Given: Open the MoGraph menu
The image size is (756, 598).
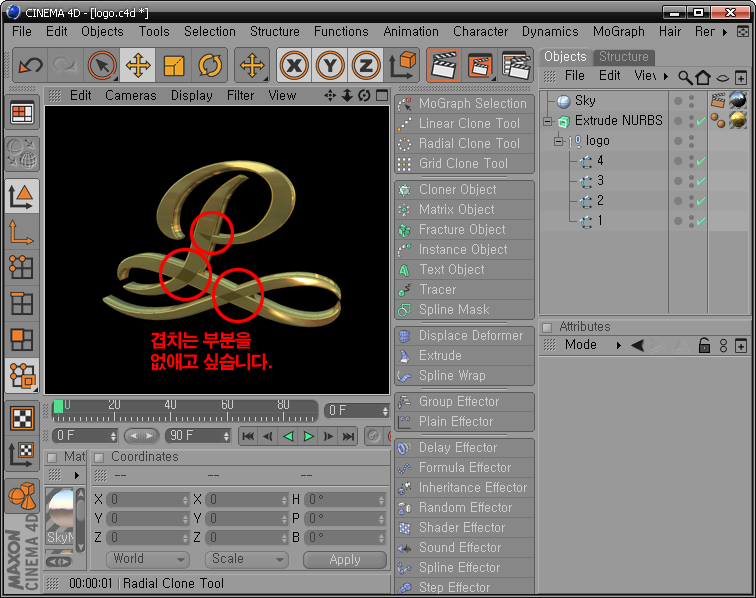Looking at the screenshot, I should (618, 31).
